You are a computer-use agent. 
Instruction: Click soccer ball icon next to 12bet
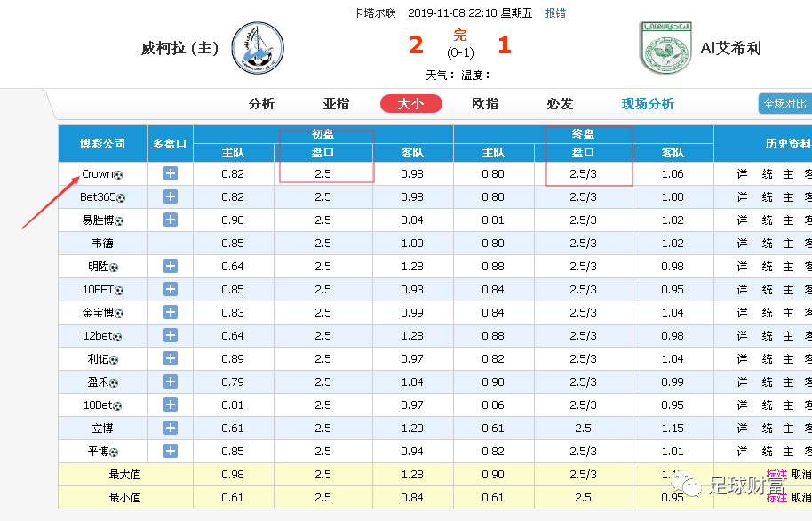tap(117, 337)
